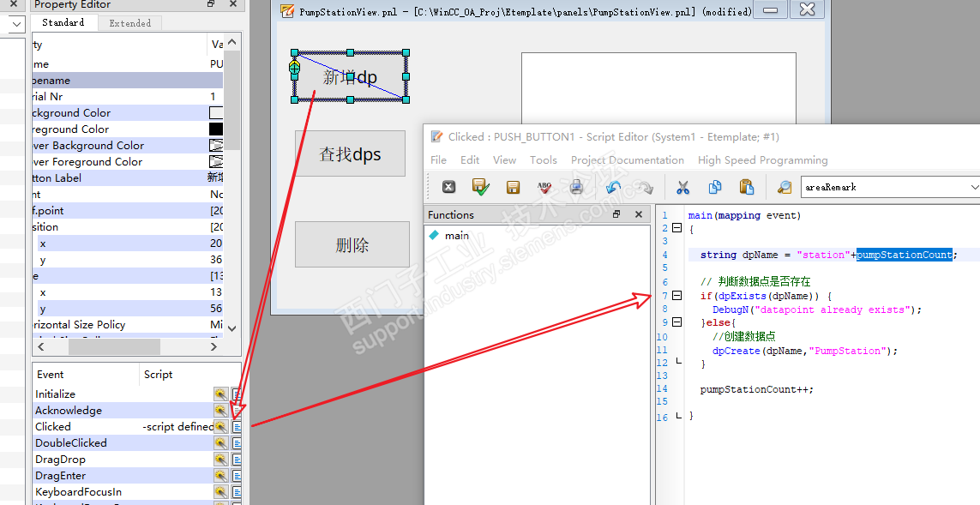Undo last edit with the blue arrow icon

[613, 187]
